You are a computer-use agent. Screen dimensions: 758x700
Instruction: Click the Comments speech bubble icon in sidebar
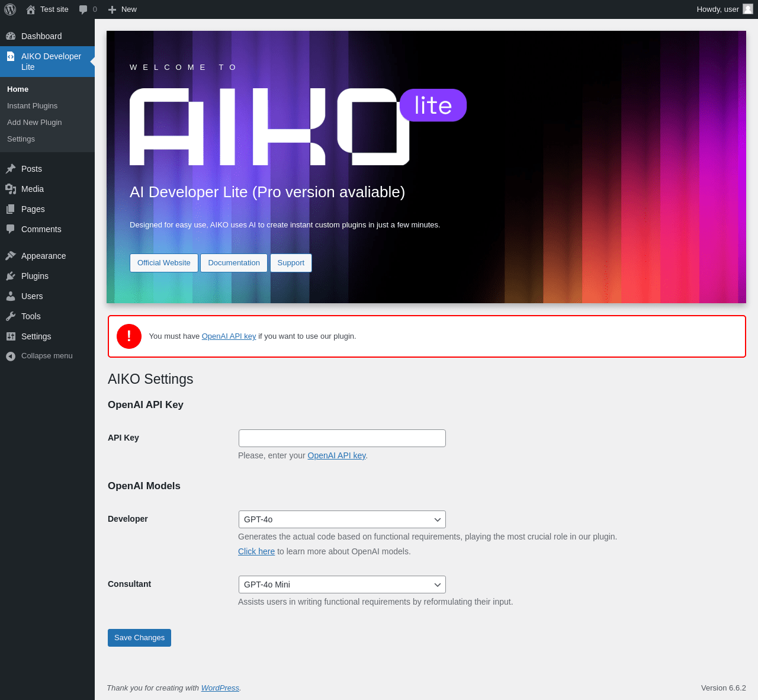[11, 229]
